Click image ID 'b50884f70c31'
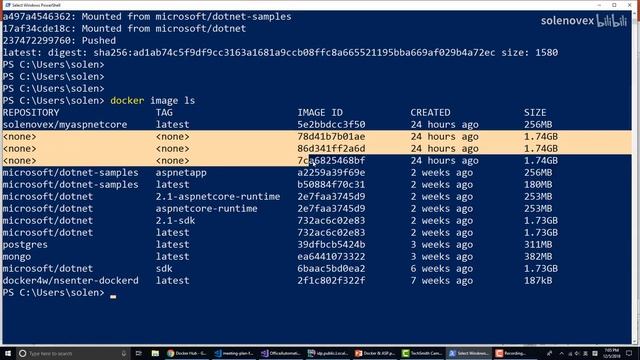 pos(331,184)
